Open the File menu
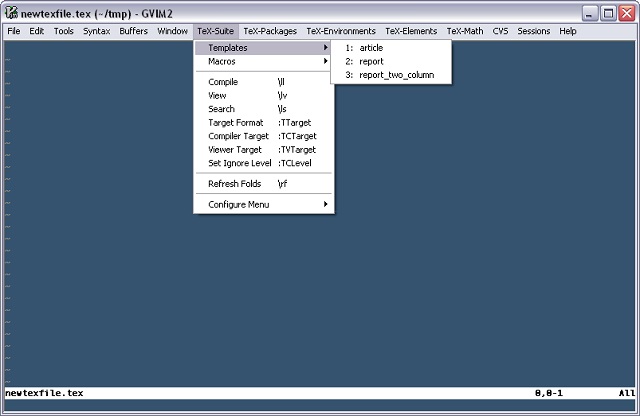The width and height of the screenshot is (640, 416). [x=14, y=31]
